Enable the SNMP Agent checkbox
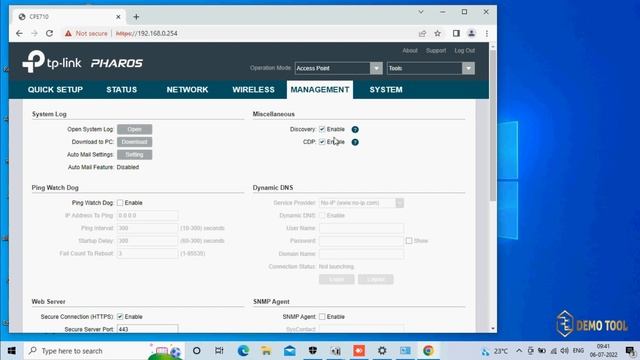Screen dimensions: 640x360 tap(322, 317)
